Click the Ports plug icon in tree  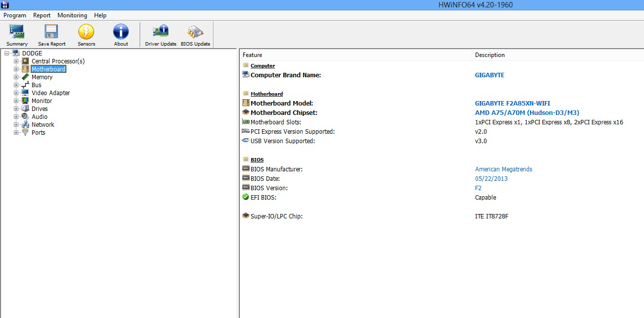point(26,132)
